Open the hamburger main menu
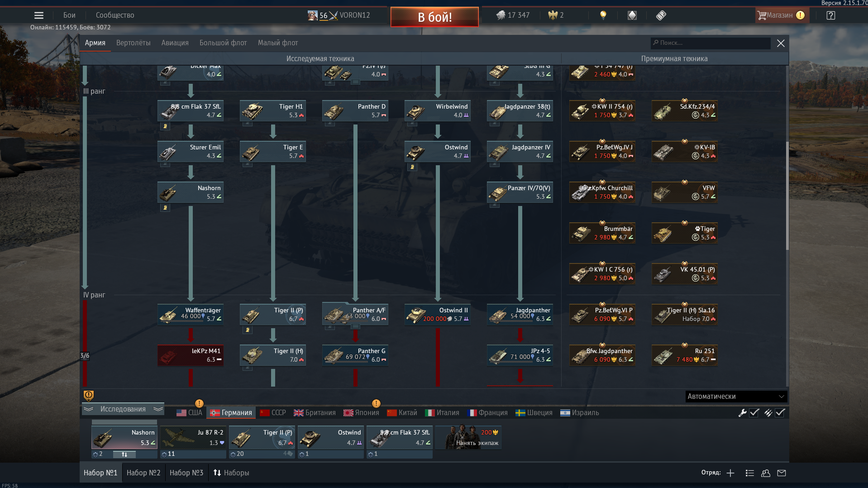The image size is (868, 488). coord(39,15)
